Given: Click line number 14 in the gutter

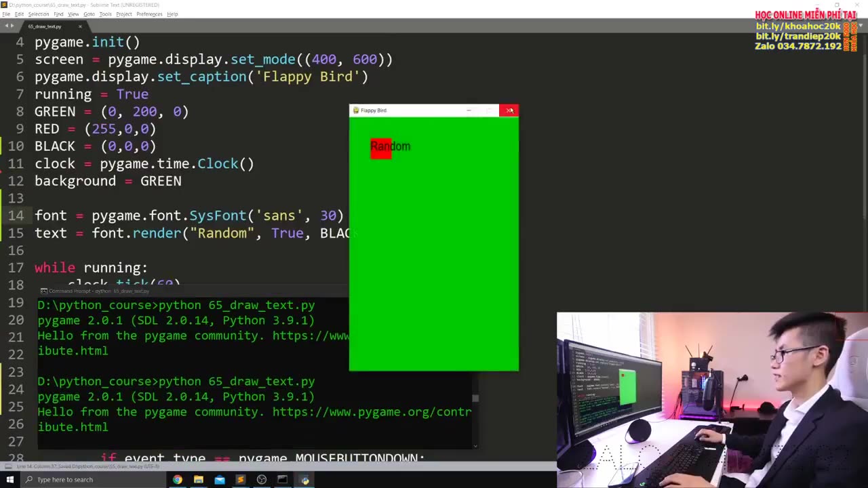Looking at the screenshot, I should 16,216.
